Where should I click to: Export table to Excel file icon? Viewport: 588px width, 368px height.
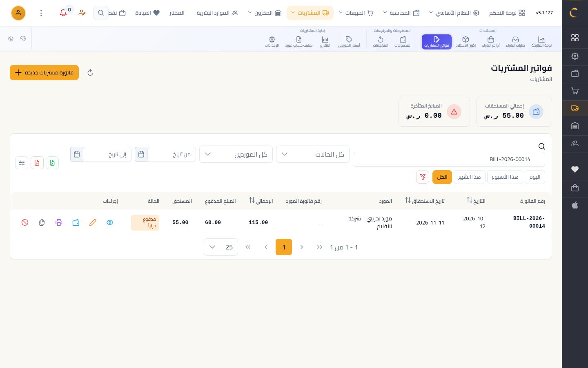(52, 163)
